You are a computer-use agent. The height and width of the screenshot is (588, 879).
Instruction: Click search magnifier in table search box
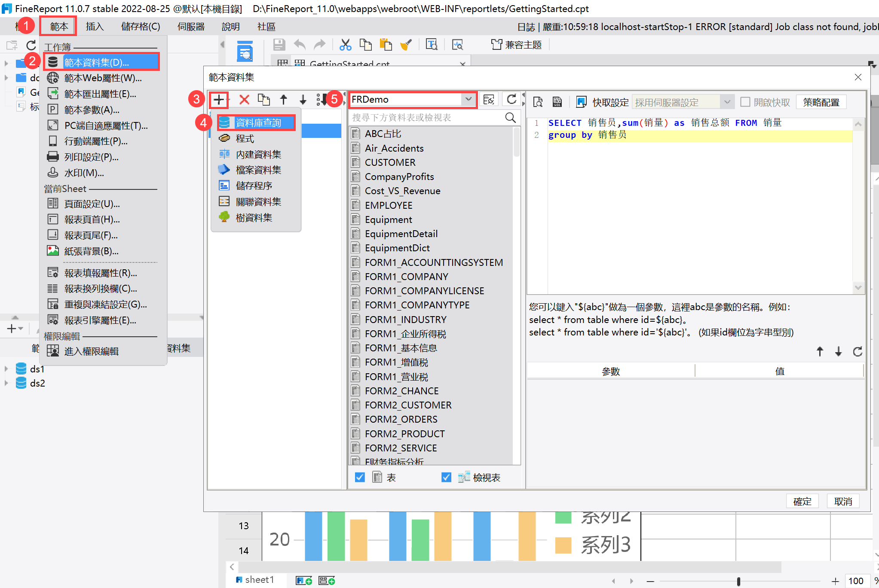coord(510,118)
